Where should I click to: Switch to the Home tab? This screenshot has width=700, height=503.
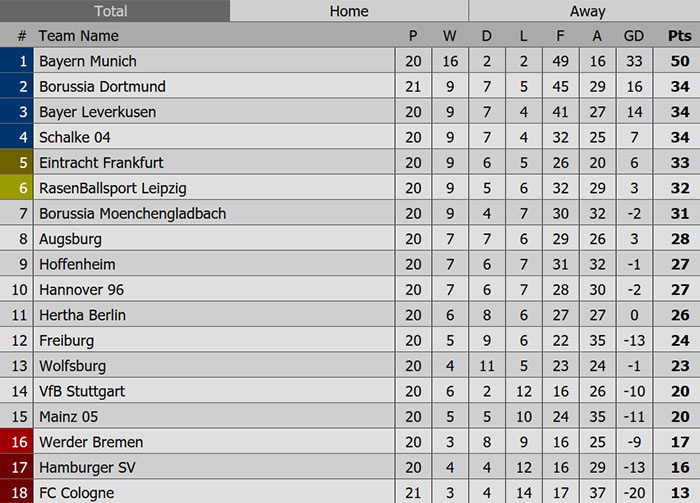coord(349,11)
